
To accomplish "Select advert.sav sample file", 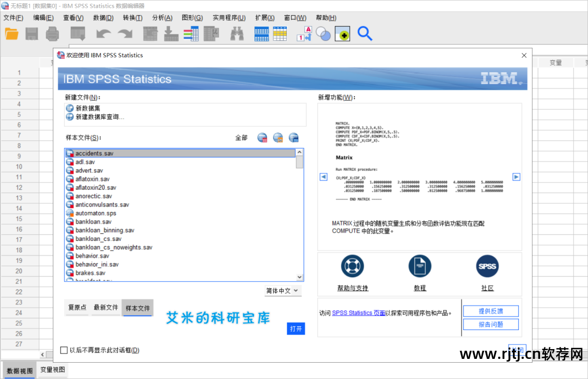I will click(180, 170).
